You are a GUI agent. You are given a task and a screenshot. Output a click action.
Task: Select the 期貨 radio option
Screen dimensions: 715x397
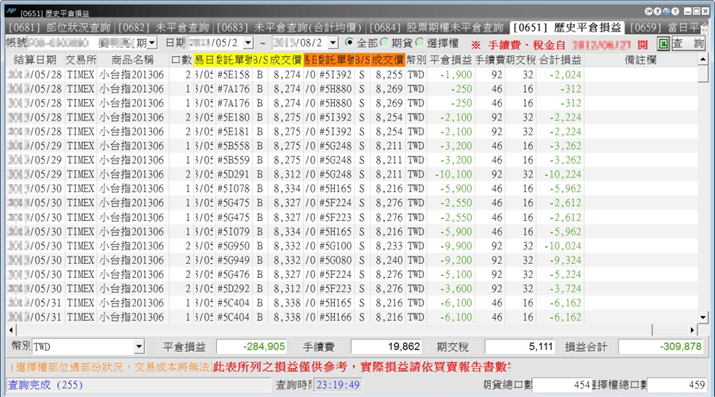pyautogui.click(x=384, y=43)
